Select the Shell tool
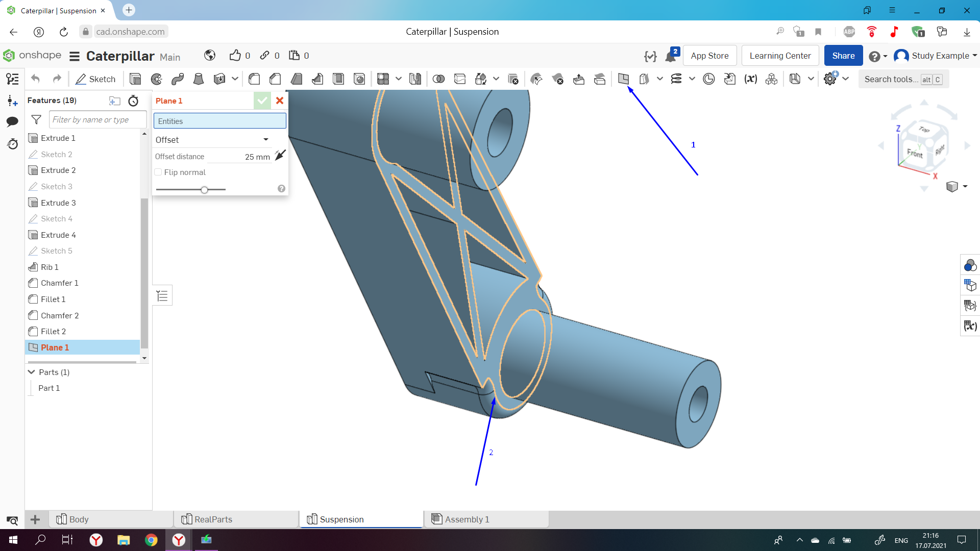The width and height of the screenshot is (980, 551). pos(338,79)
